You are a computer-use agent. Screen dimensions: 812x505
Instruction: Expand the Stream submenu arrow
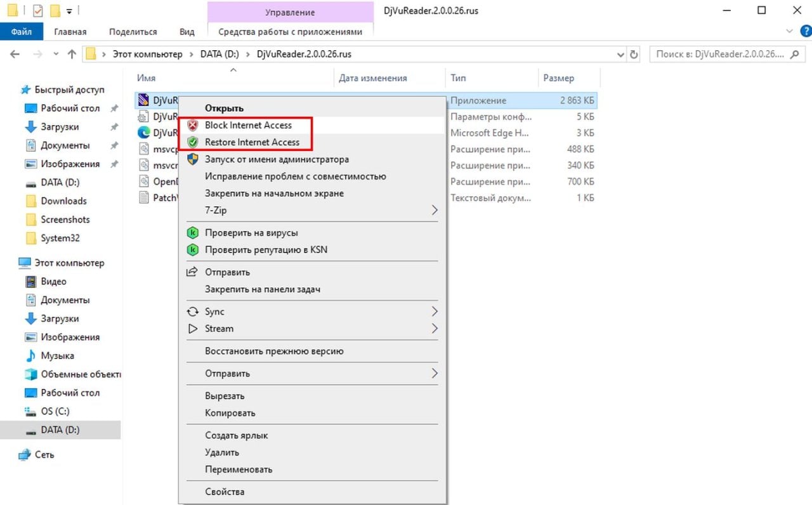point(435,329)
